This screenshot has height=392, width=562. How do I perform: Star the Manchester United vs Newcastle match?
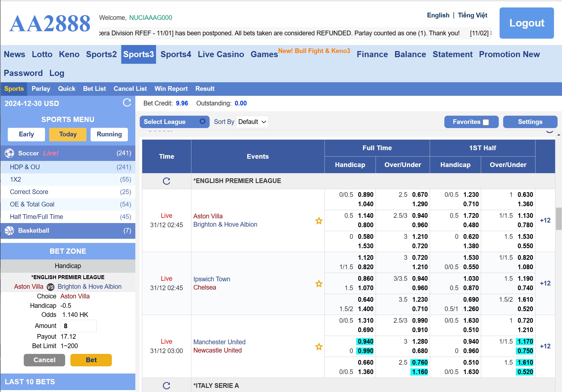tap(319, 346)
